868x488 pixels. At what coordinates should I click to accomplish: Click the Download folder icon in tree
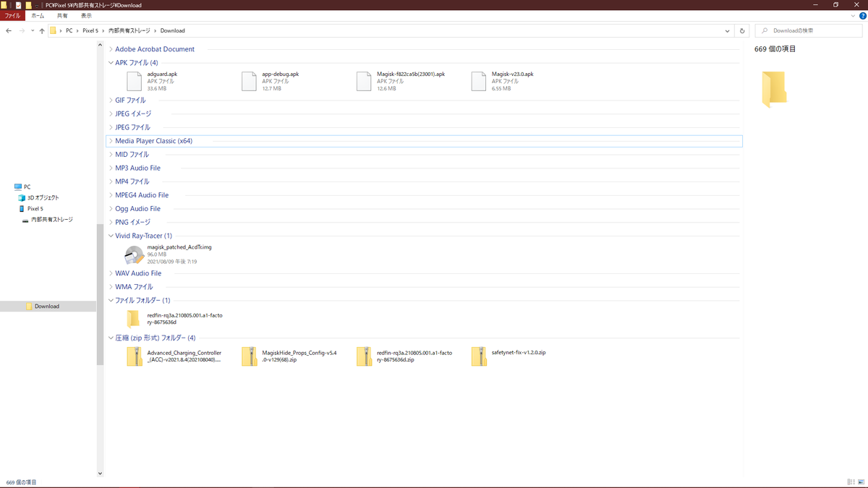(x=29, y=307)
